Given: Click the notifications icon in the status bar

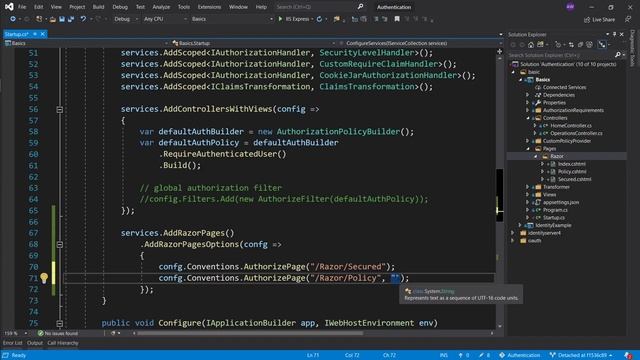Looking at the screenshot, I should pyautogui.click(x=628, y=355).
